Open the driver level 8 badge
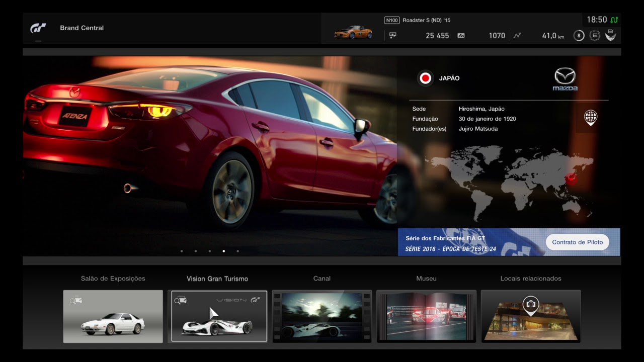This screenshot has height=362, width=644. tap(579, 36)
